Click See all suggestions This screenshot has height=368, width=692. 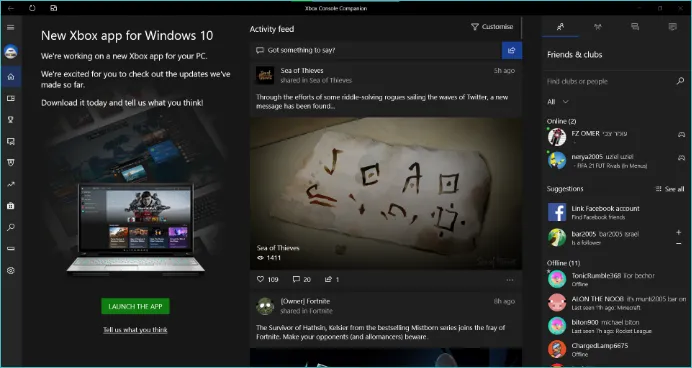670,189
